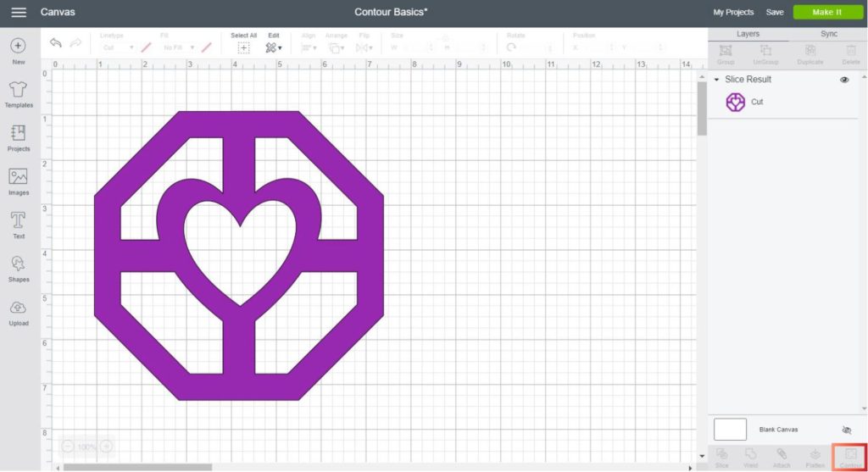
Task: Click the Attach tool
Action: click(782, 458)
